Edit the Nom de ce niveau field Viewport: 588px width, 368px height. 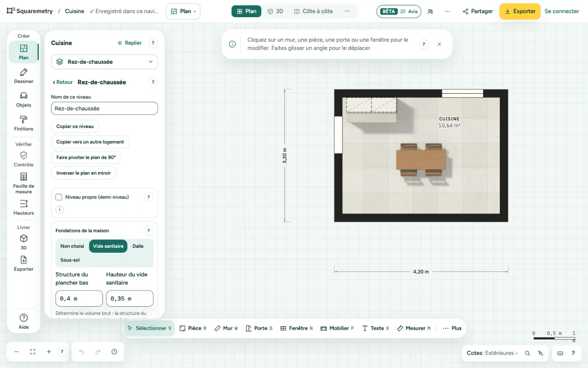click(x=104, y=108)
